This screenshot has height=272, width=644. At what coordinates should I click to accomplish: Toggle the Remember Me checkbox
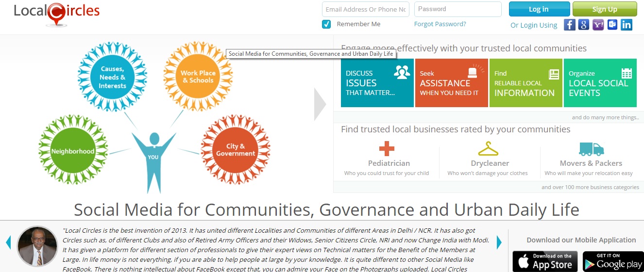(326, 24)
